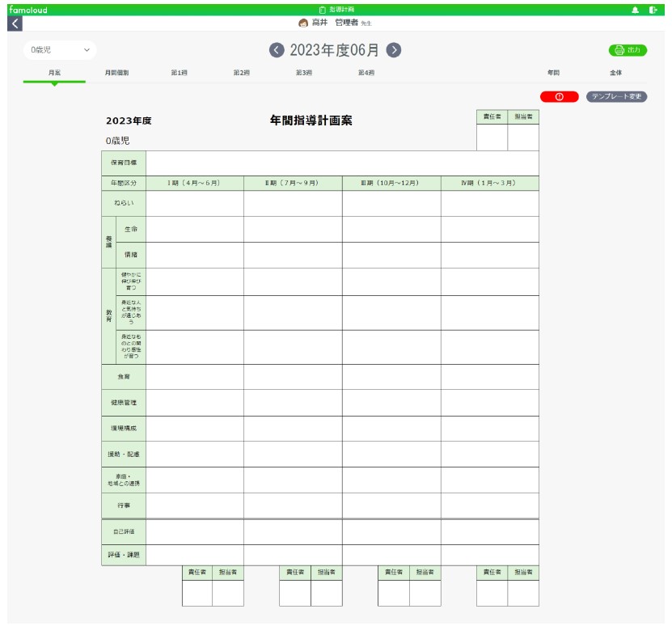
Task: Click 情緒 cell under Ⅲ期
Action: click(x=391, y=255)
